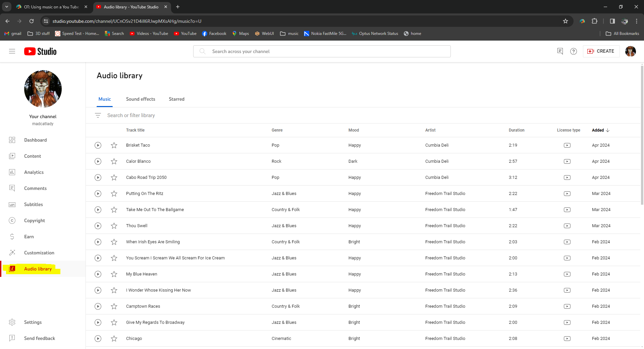Play the Thou Swell track preview
The image size is (644, 349).
tap(98, 226)
